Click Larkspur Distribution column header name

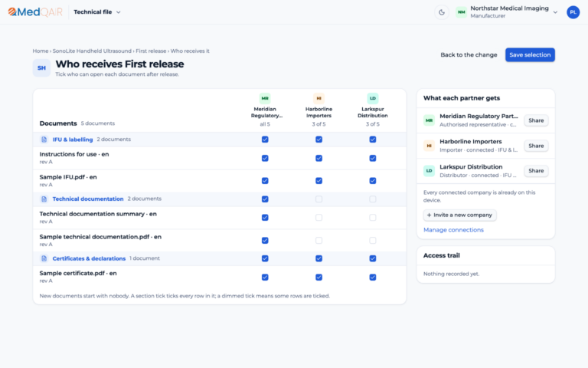[x=373, y=112]
